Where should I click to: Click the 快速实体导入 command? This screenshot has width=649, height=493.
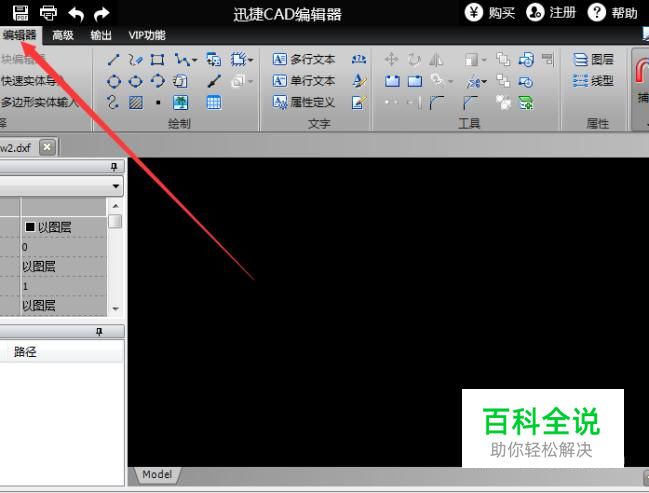[x=32, y=81]
